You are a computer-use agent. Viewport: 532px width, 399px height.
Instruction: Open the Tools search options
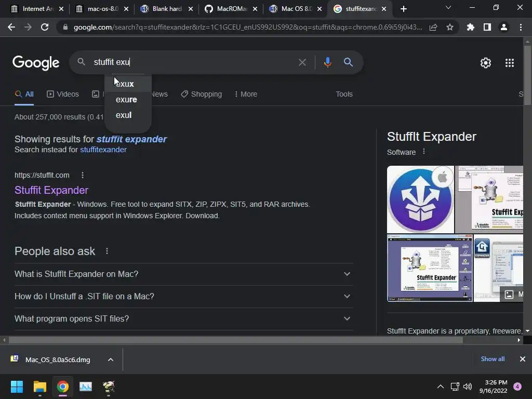pyautogui.click(x=344, y=95)
